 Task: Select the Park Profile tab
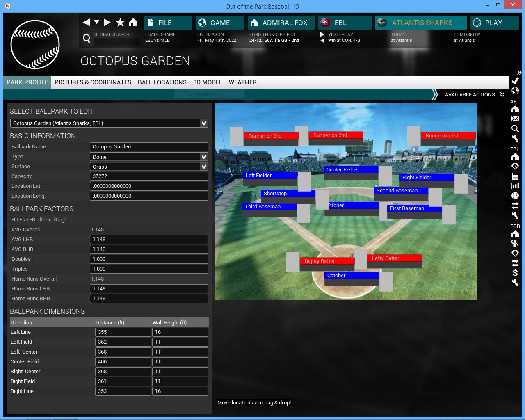point(27,82)
